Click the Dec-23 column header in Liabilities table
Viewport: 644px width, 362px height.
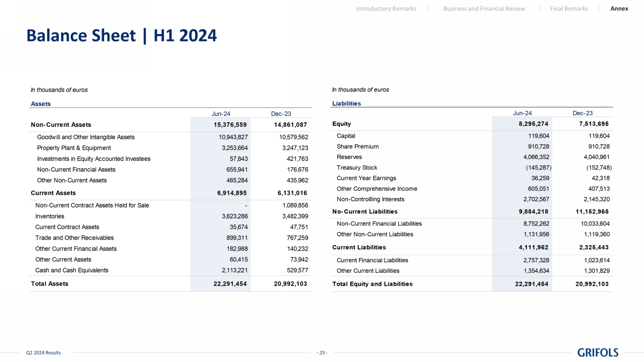point(583,113)
